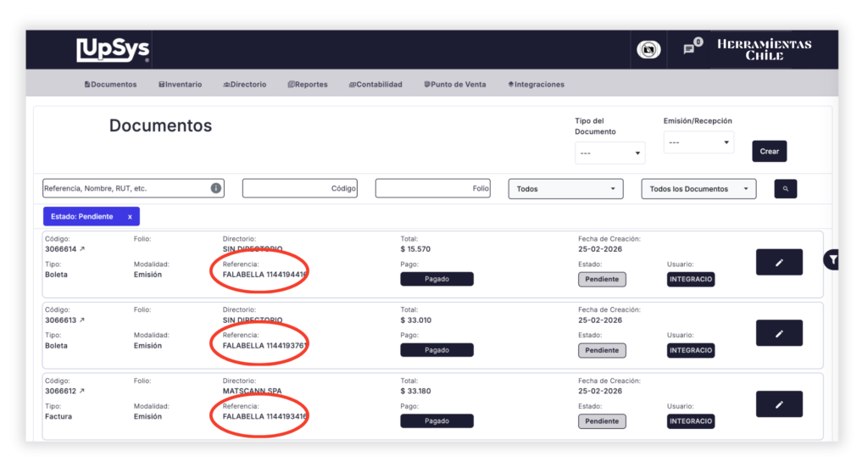Viewport: 868px width, 473px height.
Task: Click the magnifier search button
Action: tap(785, 189)
